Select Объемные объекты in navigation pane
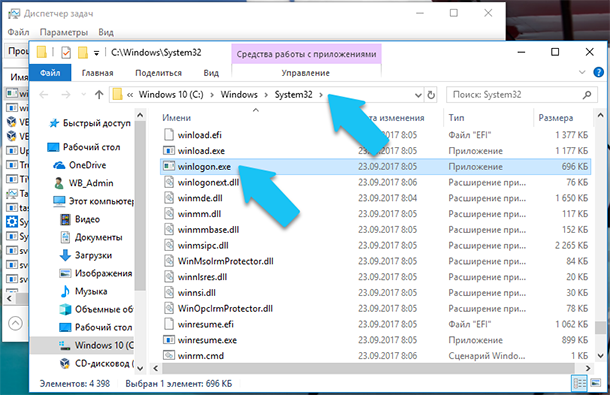 tap(96, 309)
